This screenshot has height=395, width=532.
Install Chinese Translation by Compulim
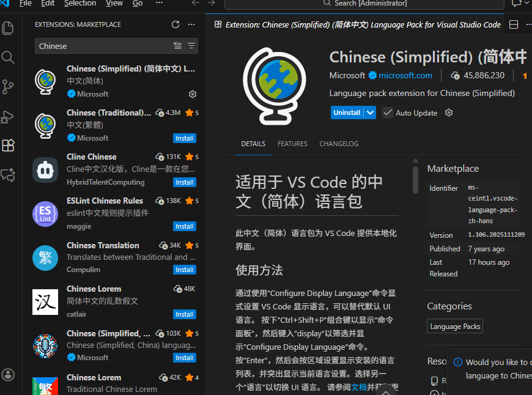click(184, 270)
